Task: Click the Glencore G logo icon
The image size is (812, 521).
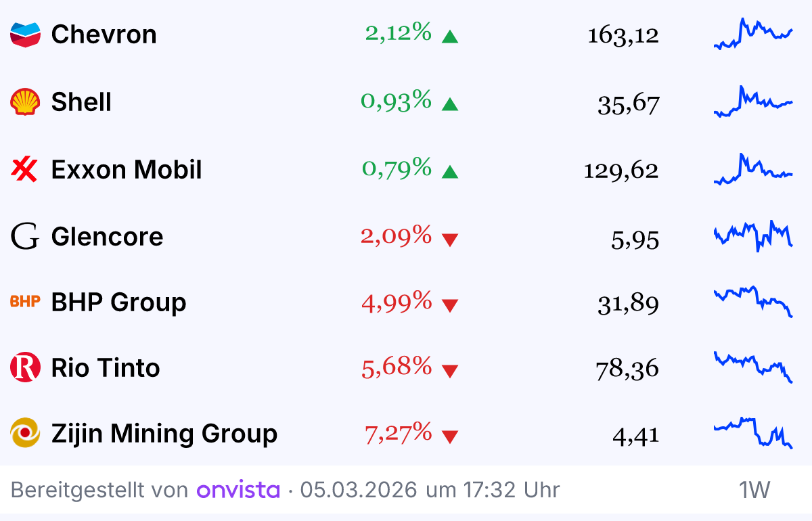Action: (25, 236)
